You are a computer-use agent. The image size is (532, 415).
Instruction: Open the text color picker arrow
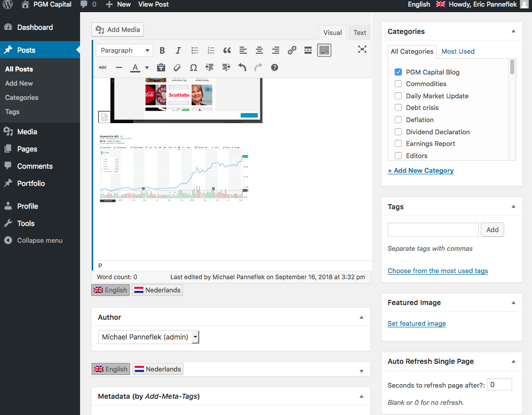coord(147,67)
